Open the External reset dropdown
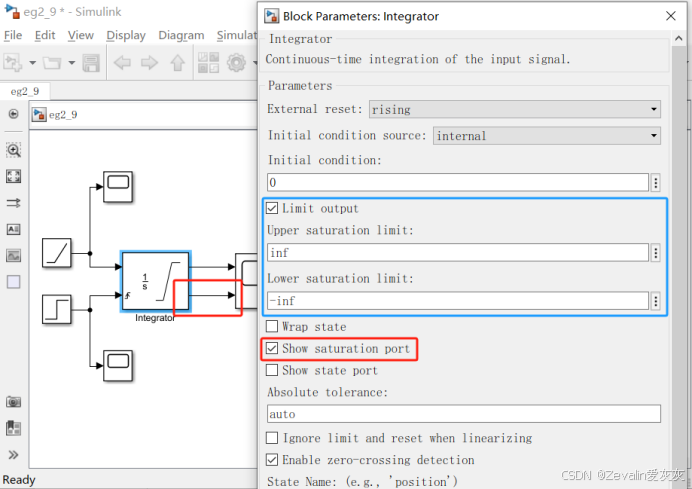The height and width of the screenshot is (489, 692). tap(515, 109)
